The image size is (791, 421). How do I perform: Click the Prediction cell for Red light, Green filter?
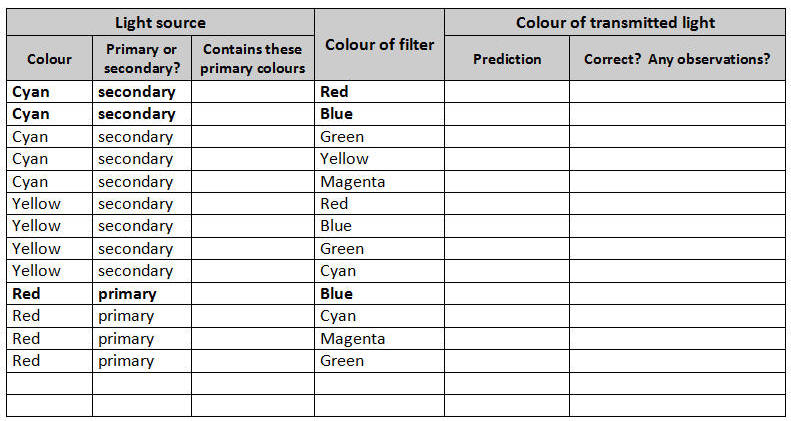[x=506, y=361]
